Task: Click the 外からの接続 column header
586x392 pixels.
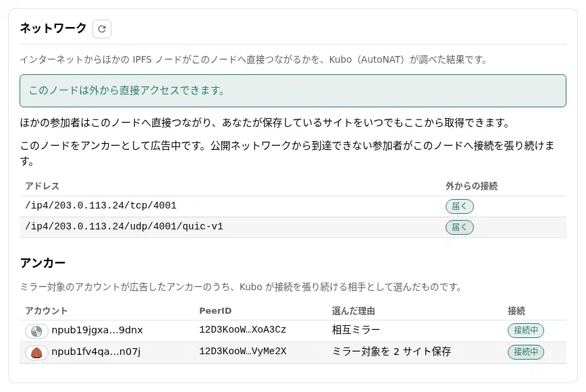Action: click(471, 186)
